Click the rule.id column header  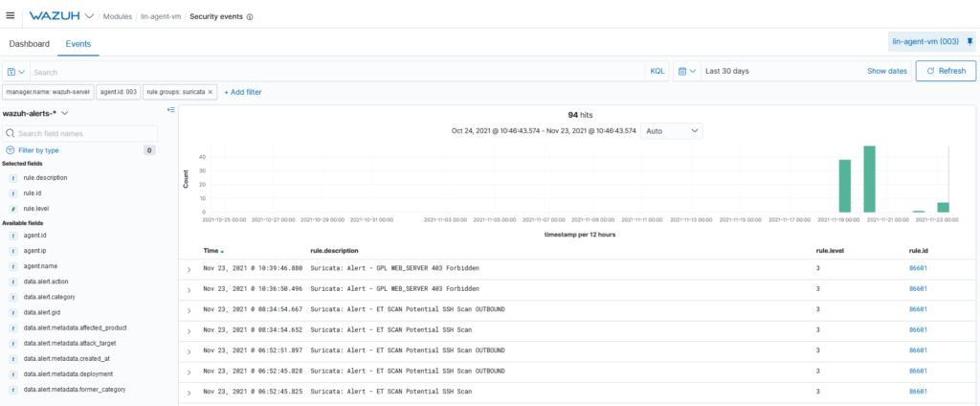tap(917, 251)
